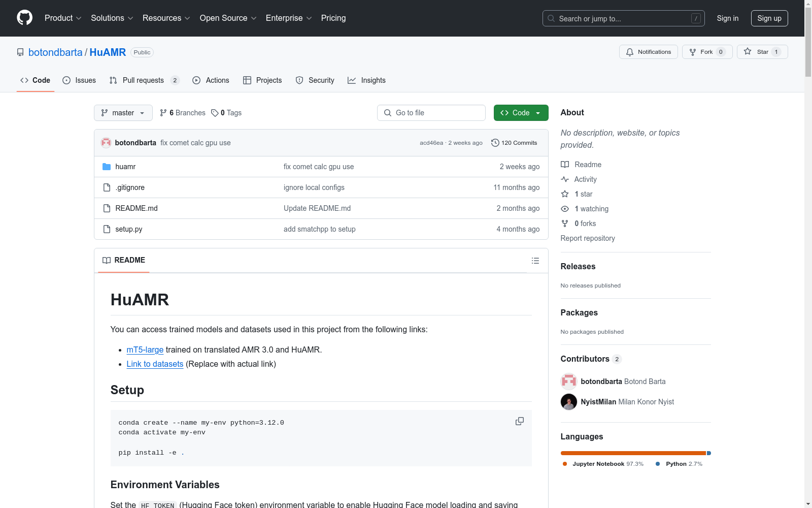The image size is (812, 508).
Task: Select the README tab header
Action: 124,260
